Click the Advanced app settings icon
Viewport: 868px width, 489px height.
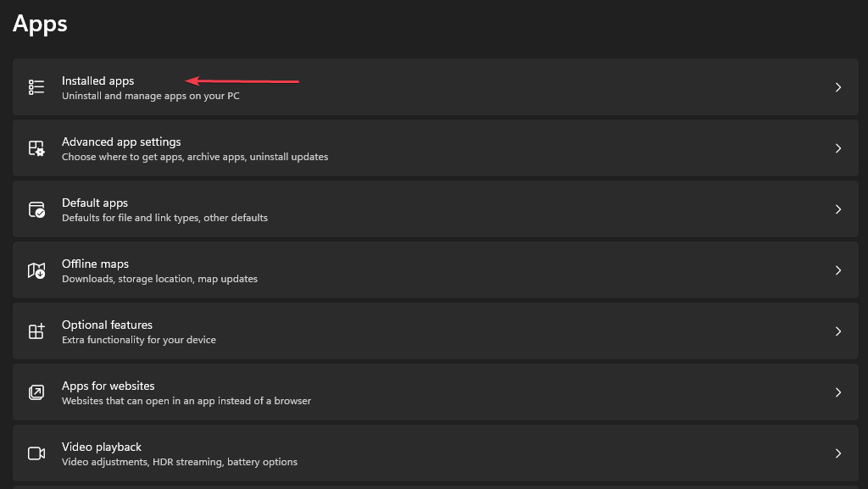point(36,147)
